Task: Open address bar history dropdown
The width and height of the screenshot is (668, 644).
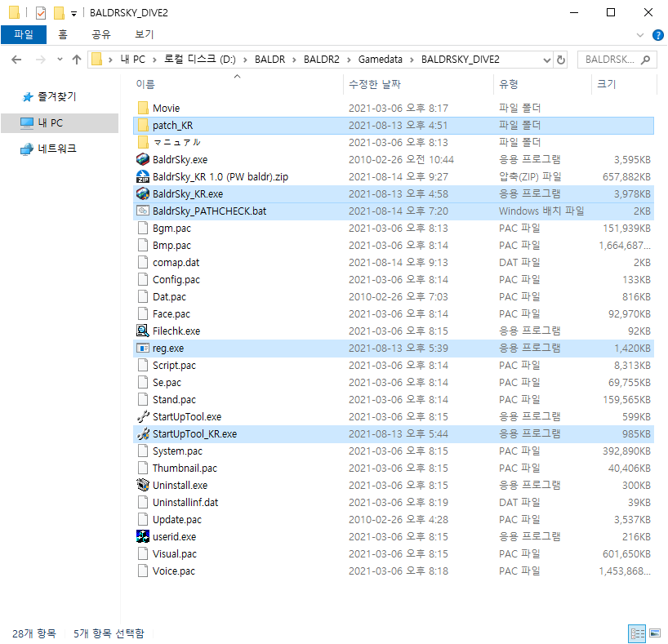Action: coord(547,60)
